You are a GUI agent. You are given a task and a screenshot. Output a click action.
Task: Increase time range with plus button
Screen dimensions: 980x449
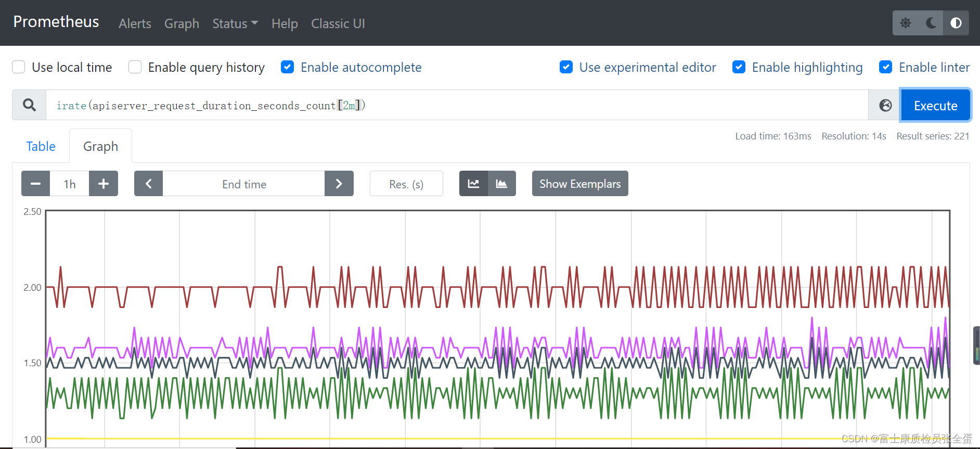click(104, 184)
